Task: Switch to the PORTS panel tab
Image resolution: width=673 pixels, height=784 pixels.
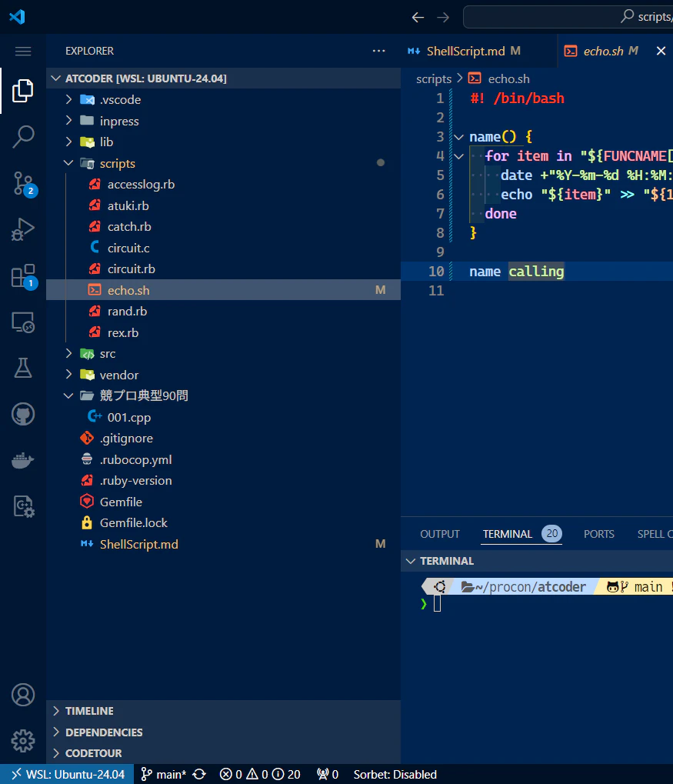Action: point(599,534)
